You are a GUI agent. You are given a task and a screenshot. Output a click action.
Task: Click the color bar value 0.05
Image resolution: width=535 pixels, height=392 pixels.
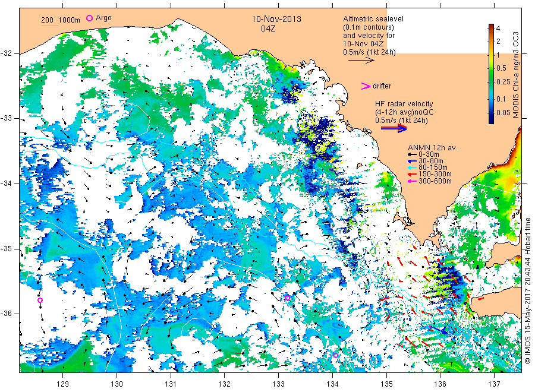[x=503, y=112]
